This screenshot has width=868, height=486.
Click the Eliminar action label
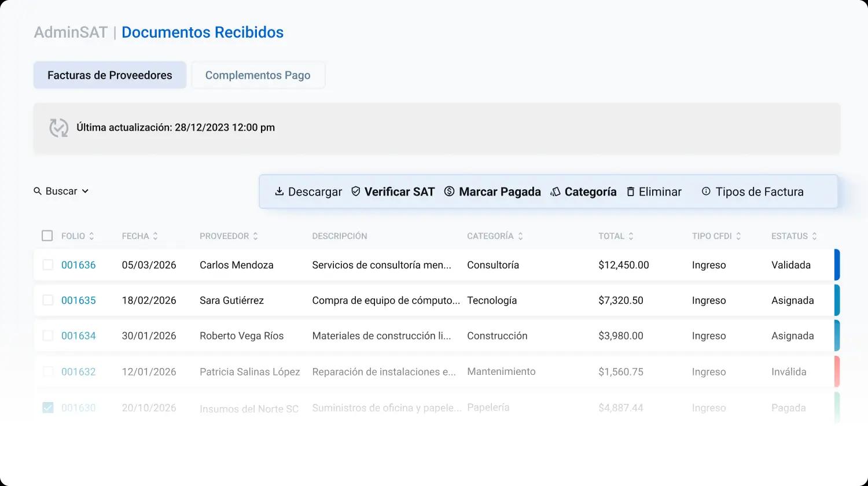coord(660,192)
